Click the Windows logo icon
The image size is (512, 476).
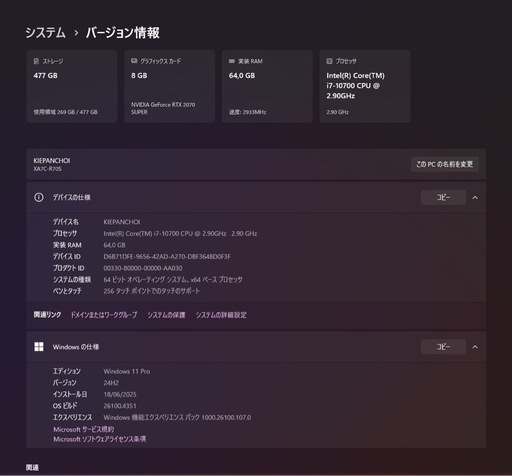point(39,347)
